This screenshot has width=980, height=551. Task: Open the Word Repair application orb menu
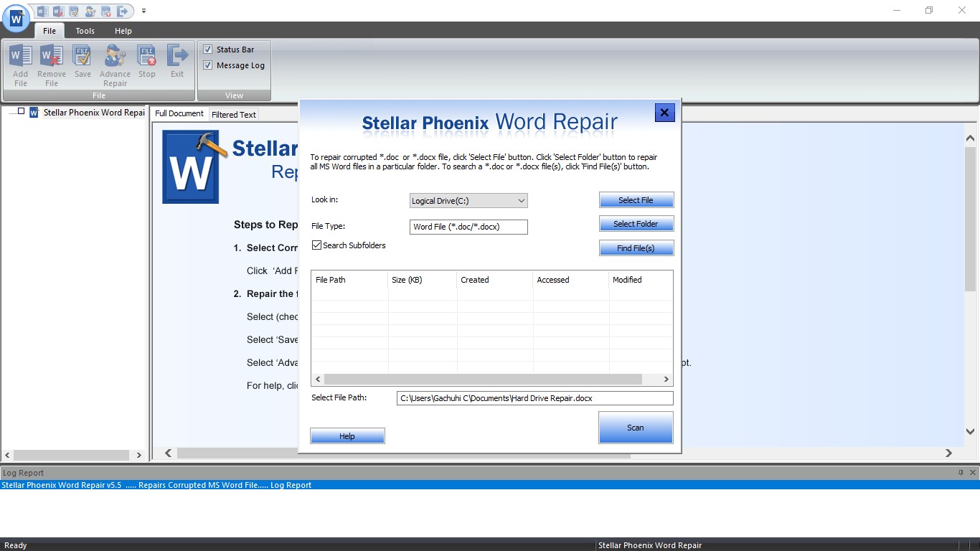[16, 18]
